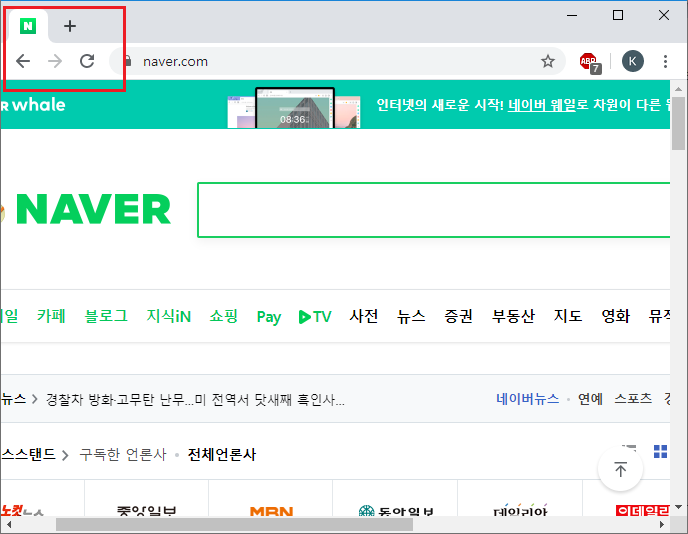Open the 부동산 menu
This screenshot has height=534, width=688.
point(513,316)
